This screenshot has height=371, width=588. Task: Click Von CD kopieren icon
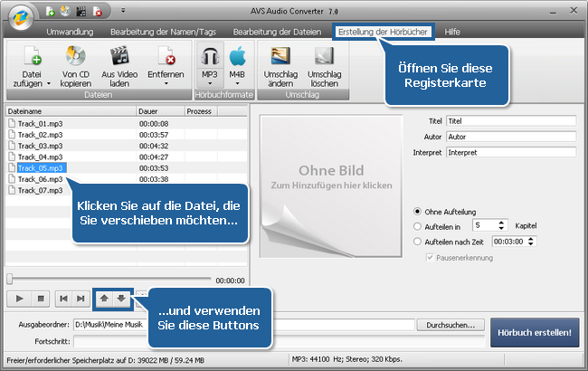pyautogui.click(x=76, y=56)
